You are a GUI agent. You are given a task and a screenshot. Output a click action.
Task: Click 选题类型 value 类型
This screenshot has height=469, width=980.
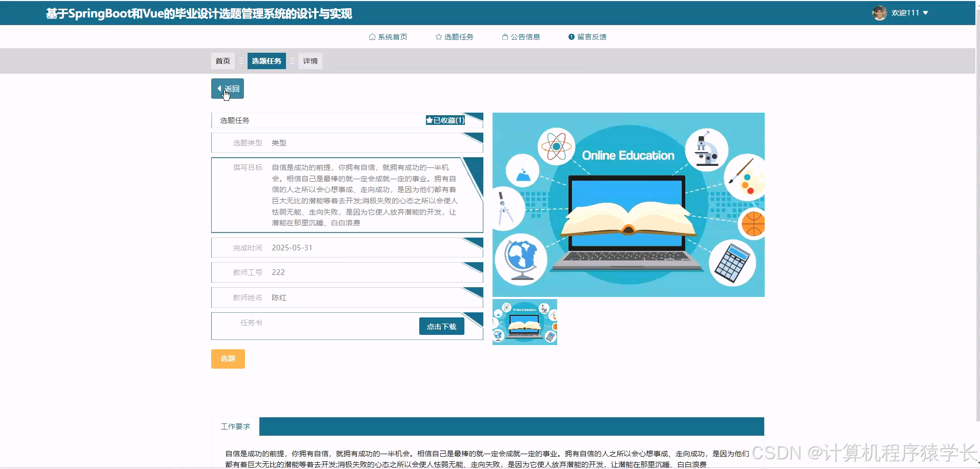tap(279, 143)
